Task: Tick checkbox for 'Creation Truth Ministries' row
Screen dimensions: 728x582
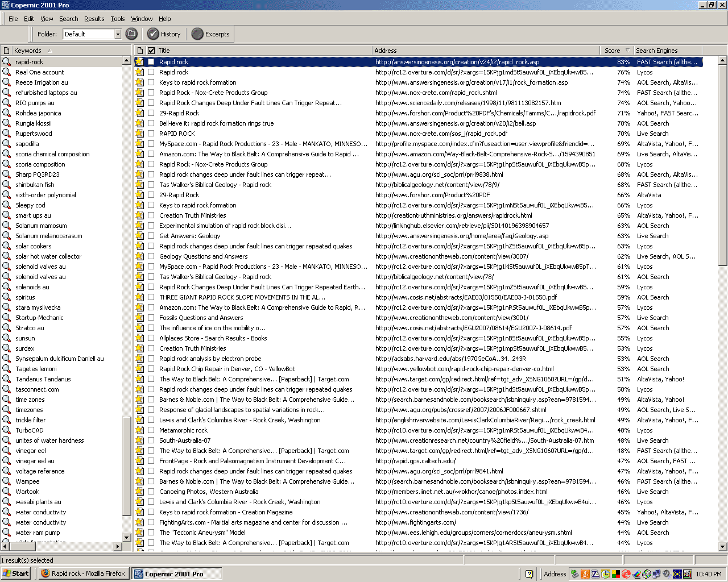Action: point(151,215)
